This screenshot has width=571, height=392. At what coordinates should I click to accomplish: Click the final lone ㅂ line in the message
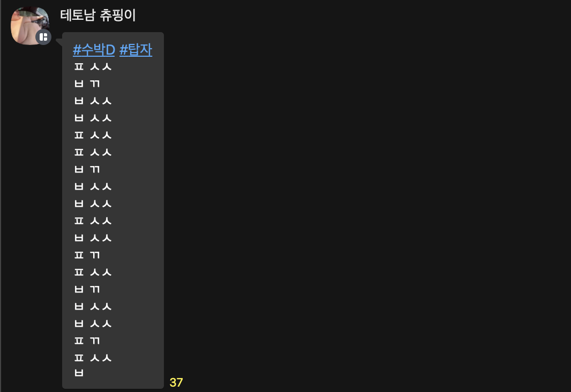79,373
